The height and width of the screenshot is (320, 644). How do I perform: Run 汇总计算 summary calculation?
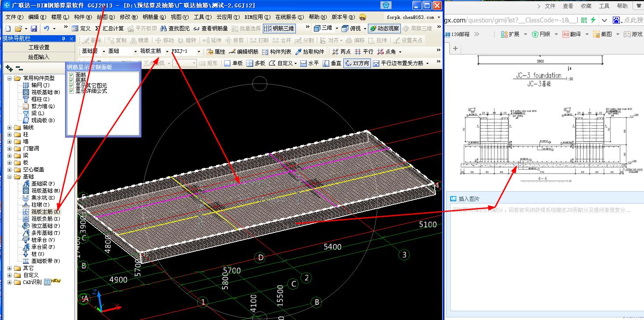coord(109,28)
